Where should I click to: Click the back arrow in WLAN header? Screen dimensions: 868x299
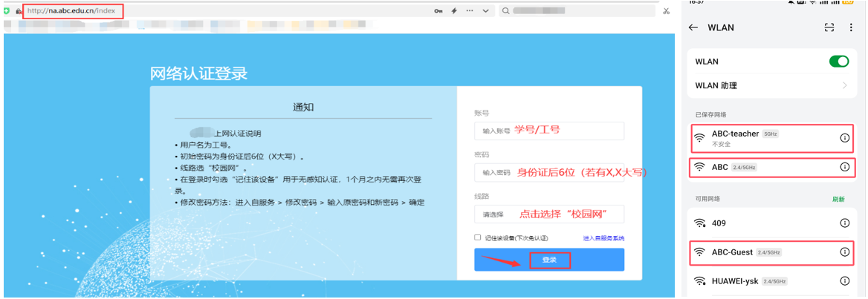click(x=693, y=27)
